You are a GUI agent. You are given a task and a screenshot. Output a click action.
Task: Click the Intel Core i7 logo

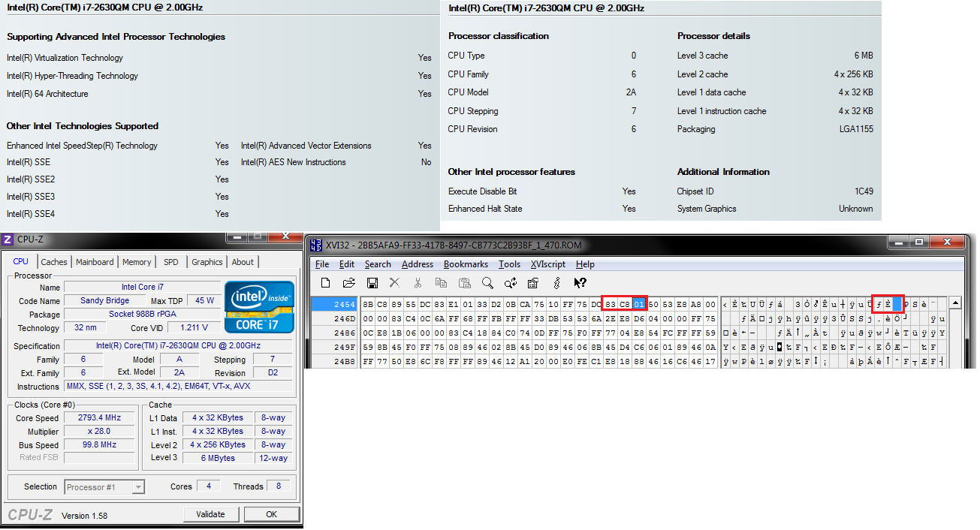tap(258, 306)
